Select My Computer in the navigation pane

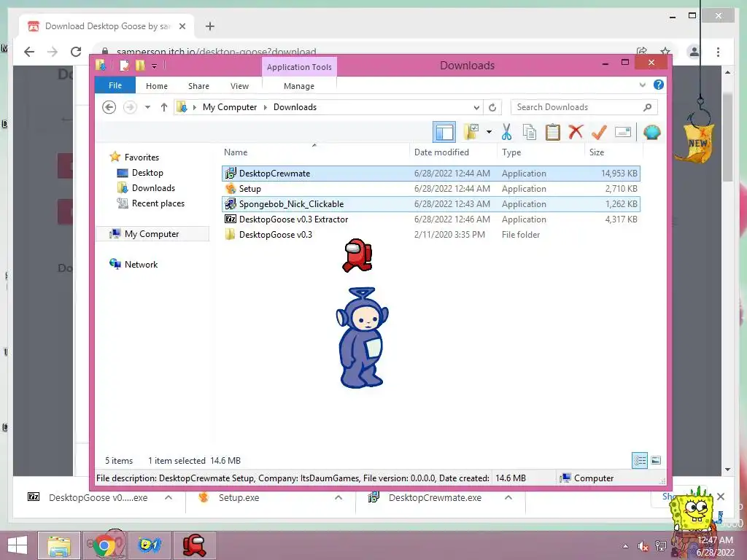pyautogui.click(x=152, y=234)
